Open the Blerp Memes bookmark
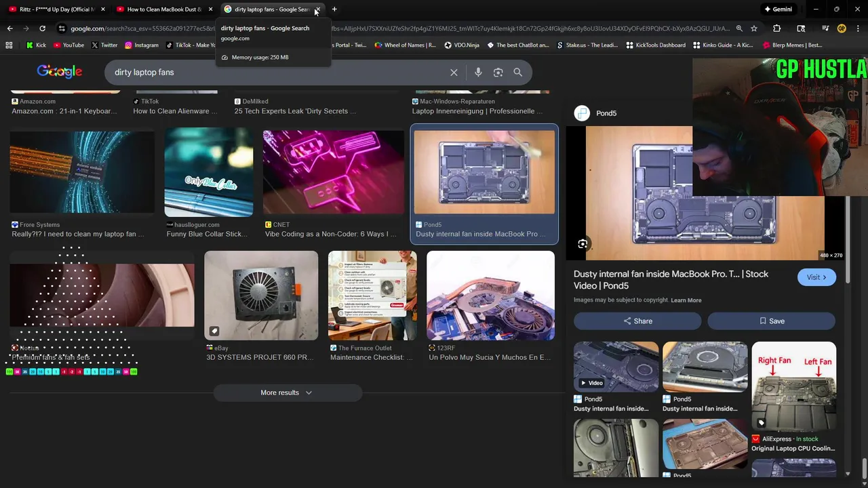Screen dimensions: 868x488 [x=792, y=45]
